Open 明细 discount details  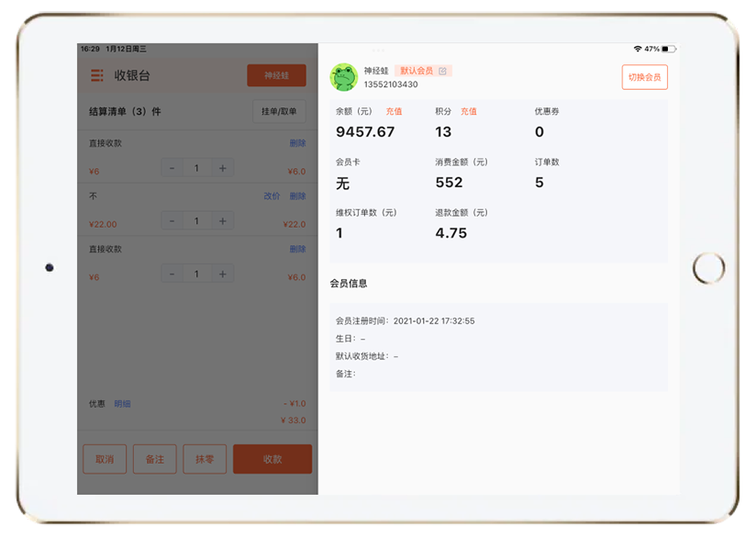click(122, 404)
